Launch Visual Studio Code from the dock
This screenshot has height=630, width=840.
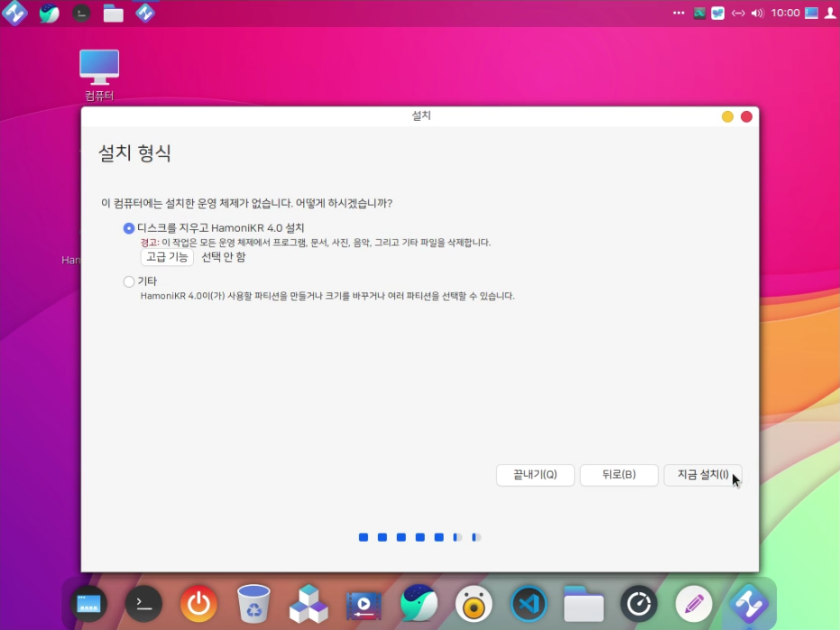click(529, 603)
